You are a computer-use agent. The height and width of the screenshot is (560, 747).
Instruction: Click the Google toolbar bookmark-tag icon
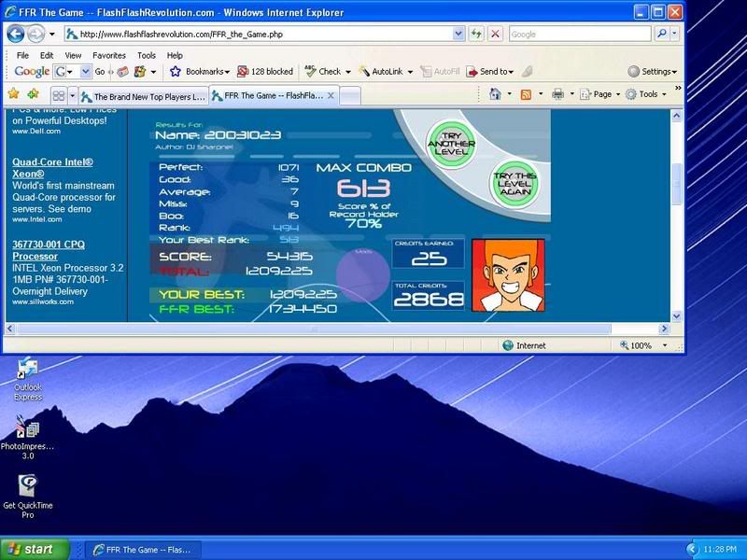[122, 72]
